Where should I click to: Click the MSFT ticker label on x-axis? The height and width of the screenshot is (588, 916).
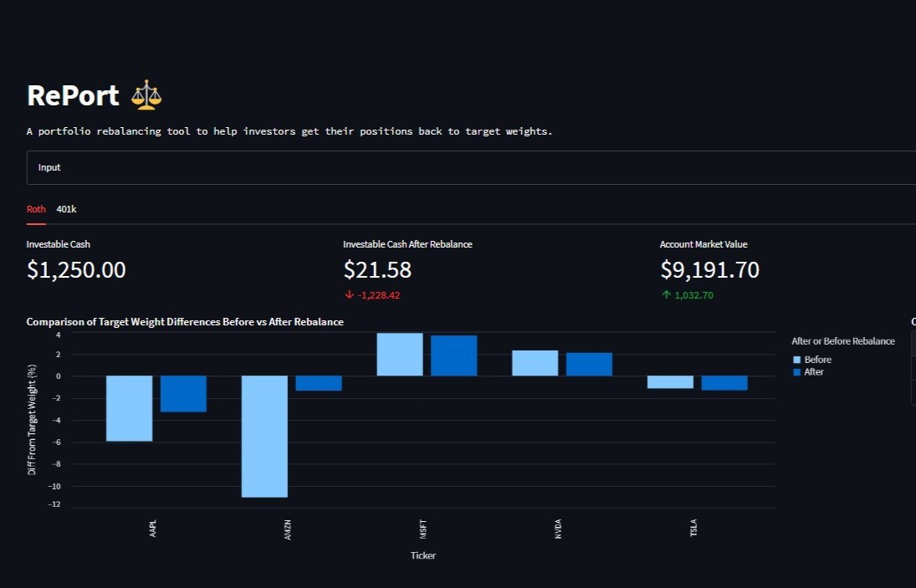pyautogui.click(x=423, y=529)
